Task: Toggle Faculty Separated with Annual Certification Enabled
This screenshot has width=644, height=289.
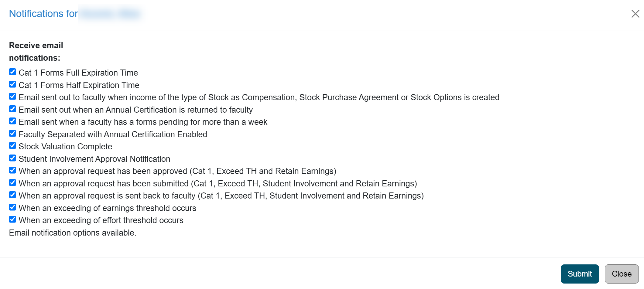Action: point(12,134)
